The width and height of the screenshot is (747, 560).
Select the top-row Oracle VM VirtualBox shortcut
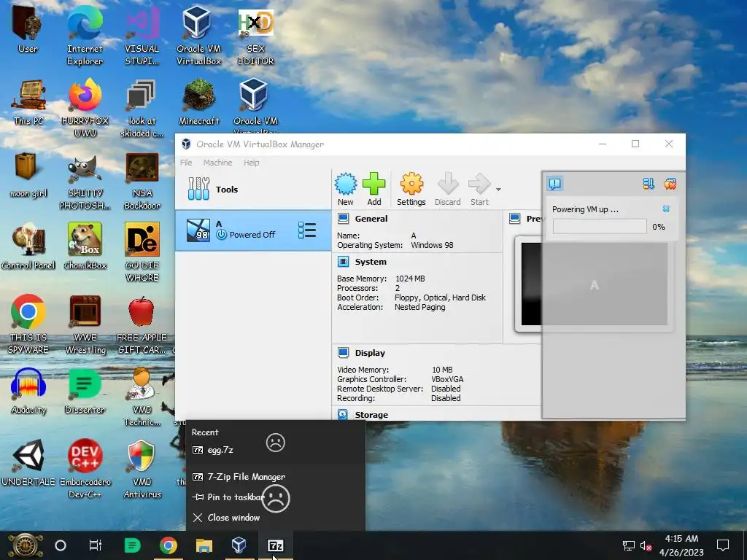tap(198, 36)
